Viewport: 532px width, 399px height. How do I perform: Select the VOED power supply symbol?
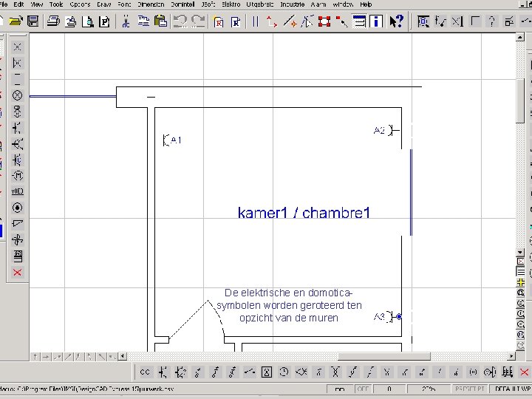point(17,191)
